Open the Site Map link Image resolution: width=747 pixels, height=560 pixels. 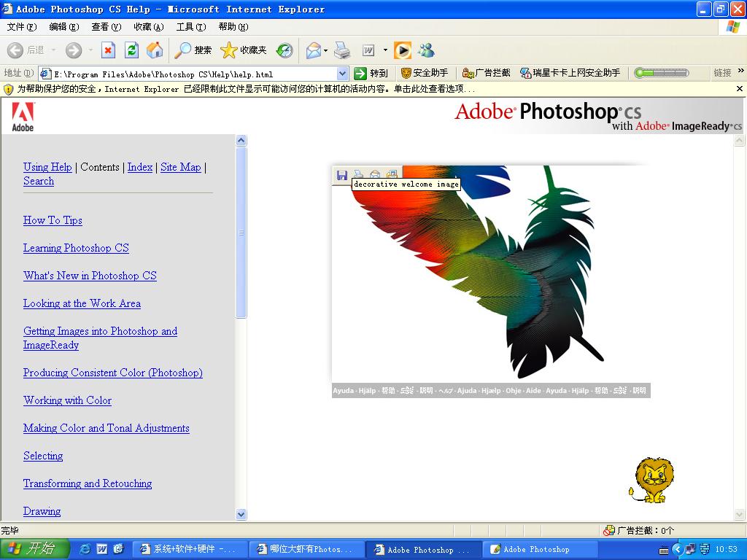click(181, 167)
